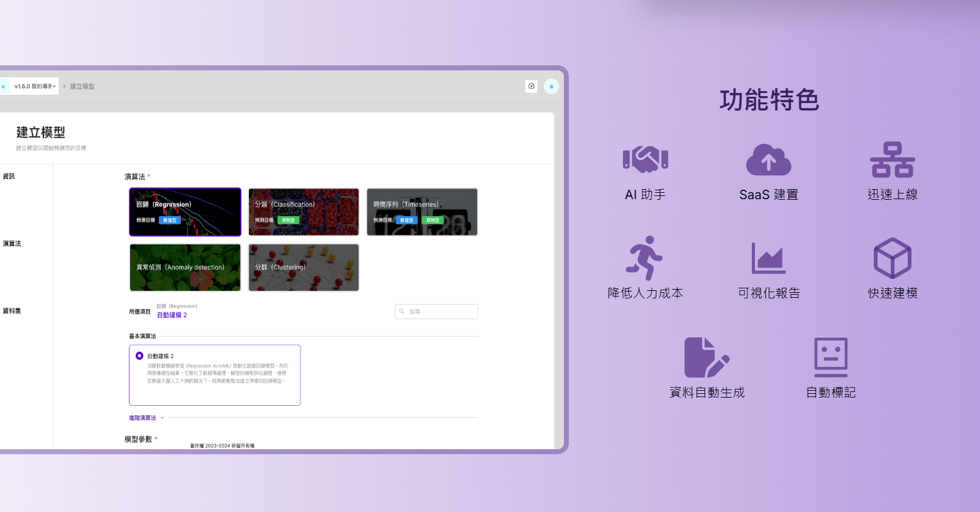Click the '降低人力成本' label
The image size is (980, 512).
coord(645,293)
